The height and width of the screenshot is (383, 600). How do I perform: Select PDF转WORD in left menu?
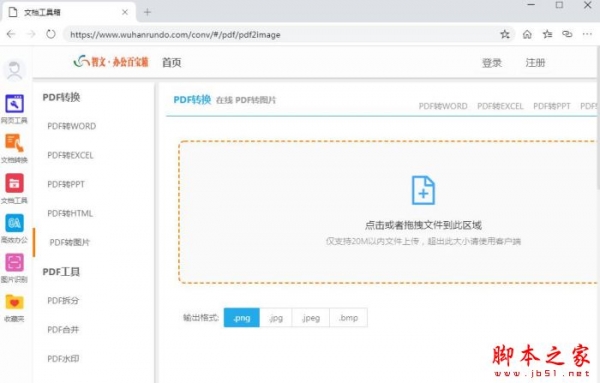click(x=72, y=126)
